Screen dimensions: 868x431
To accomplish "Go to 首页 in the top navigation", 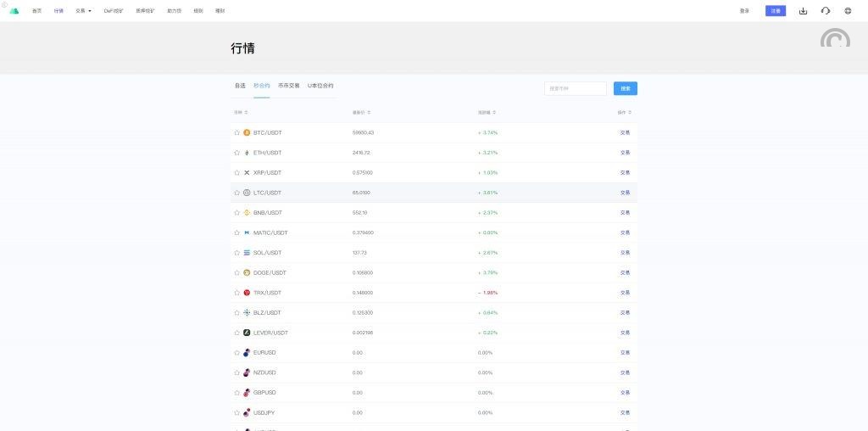I will (x=36, y=10).
